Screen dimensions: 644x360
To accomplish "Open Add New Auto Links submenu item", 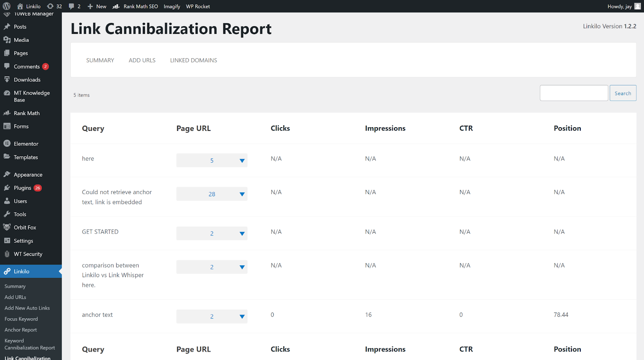I will click(x=27, y=308).
